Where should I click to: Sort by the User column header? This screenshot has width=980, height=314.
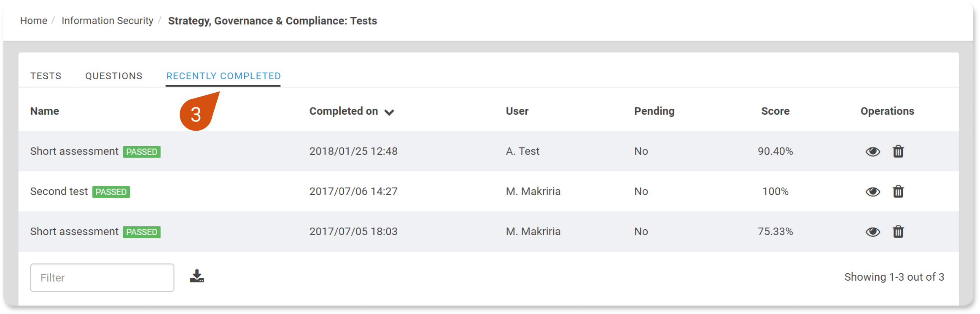(517, 111)
